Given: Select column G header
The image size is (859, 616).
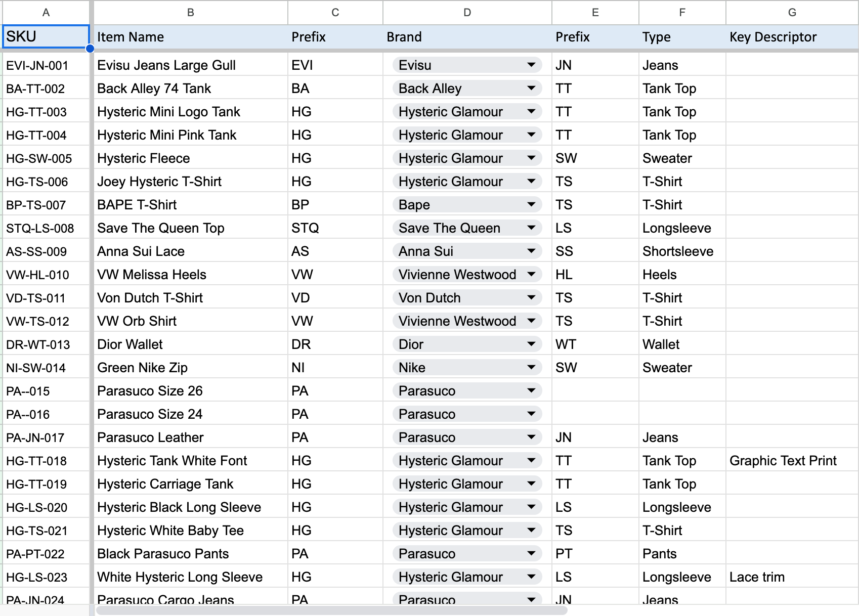Looking at the screenshot, I should tap(792, 13).
